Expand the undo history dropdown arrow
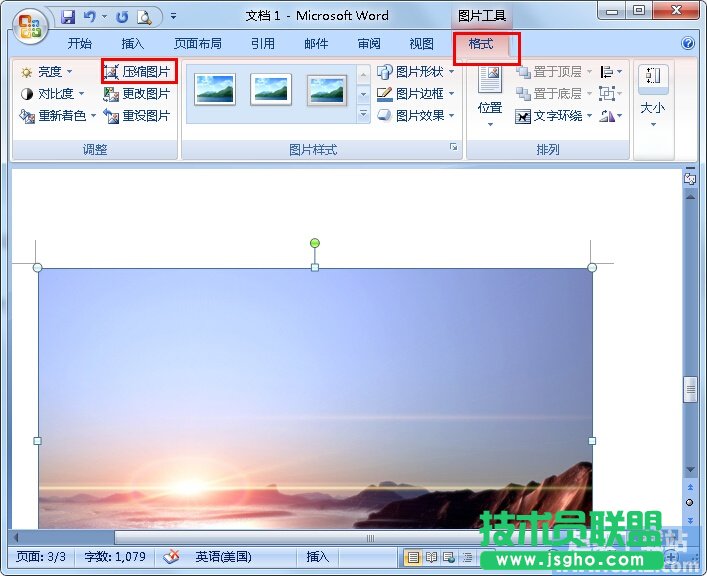707x576 pixels. point(104,17)
